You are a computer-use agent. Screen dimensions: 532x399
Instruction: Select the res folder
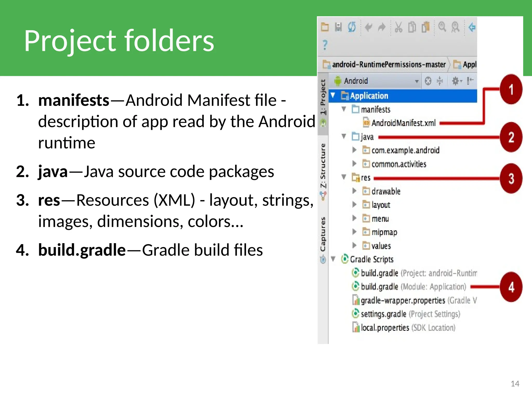[x=361, y=177]
